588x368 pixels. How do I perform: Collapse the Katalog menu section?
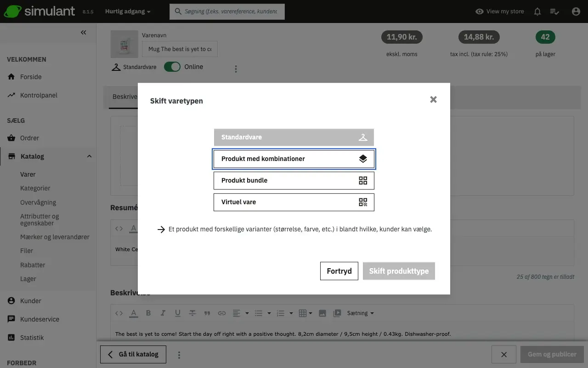89,156
